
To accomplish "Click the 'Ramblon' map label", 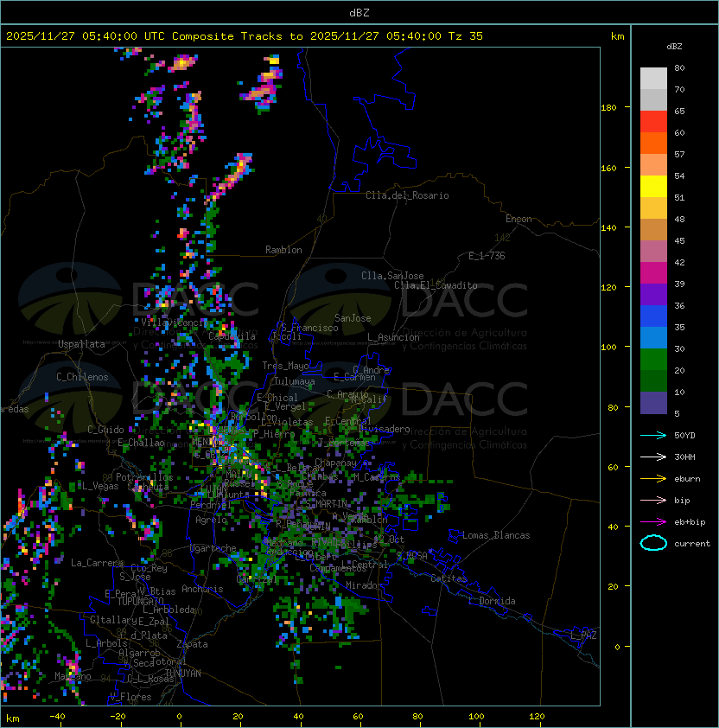I will tap(283, 250).
